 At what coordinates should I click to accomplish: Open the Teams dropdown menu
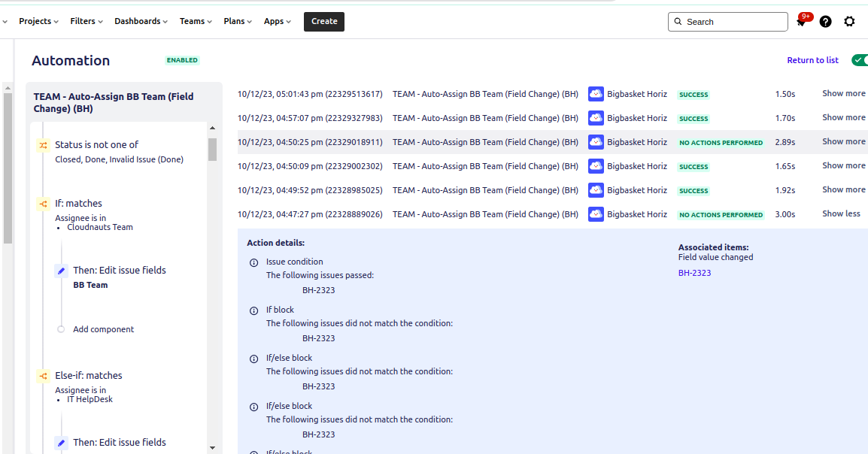coord(196,21)
